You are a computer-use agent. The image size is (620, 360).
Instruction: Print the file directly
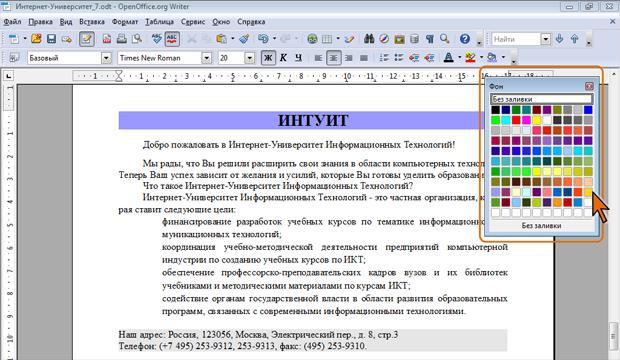(x=122, y=39)
